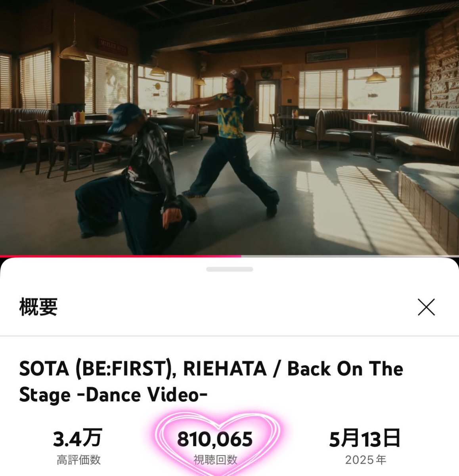Screen dimensions: 459x476
Task: Click the Back On The Stage video title
Action: [211, 382]
